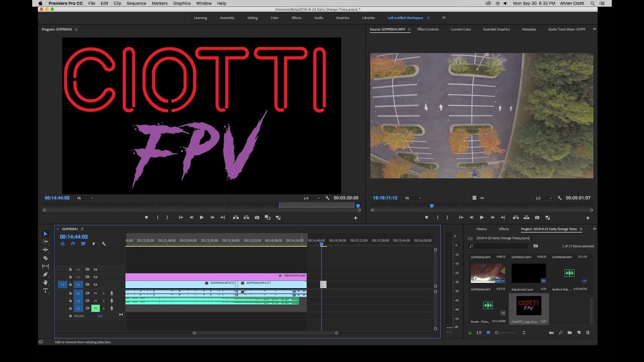Toggle snap magnet in timeline
Screen dimensions: 644x362
(73, 244)
